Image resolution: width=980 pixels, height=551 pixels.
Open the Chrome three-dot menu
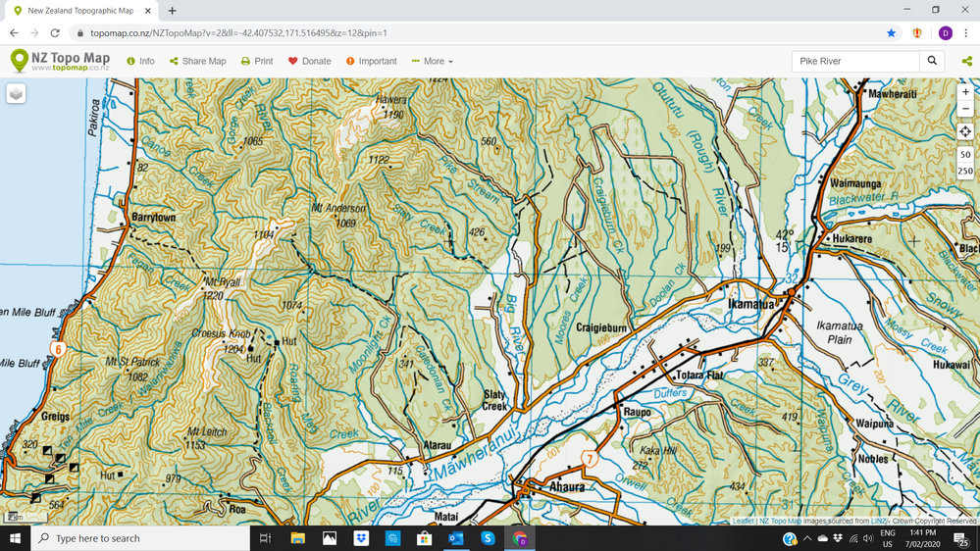966,32
